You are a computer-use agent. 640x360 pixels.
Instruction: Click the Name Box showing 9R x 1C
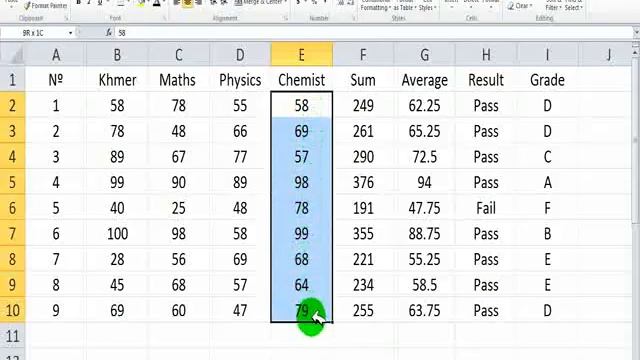pos(33,33)
